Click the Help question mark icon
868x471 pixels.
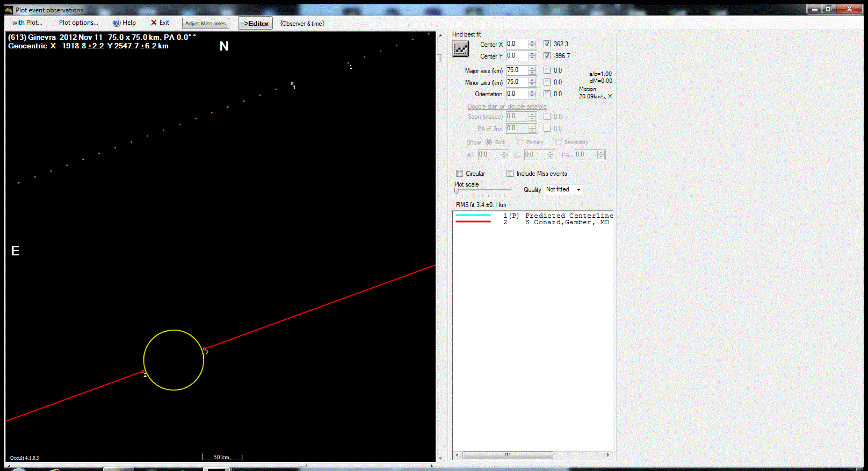click(117, 23)
